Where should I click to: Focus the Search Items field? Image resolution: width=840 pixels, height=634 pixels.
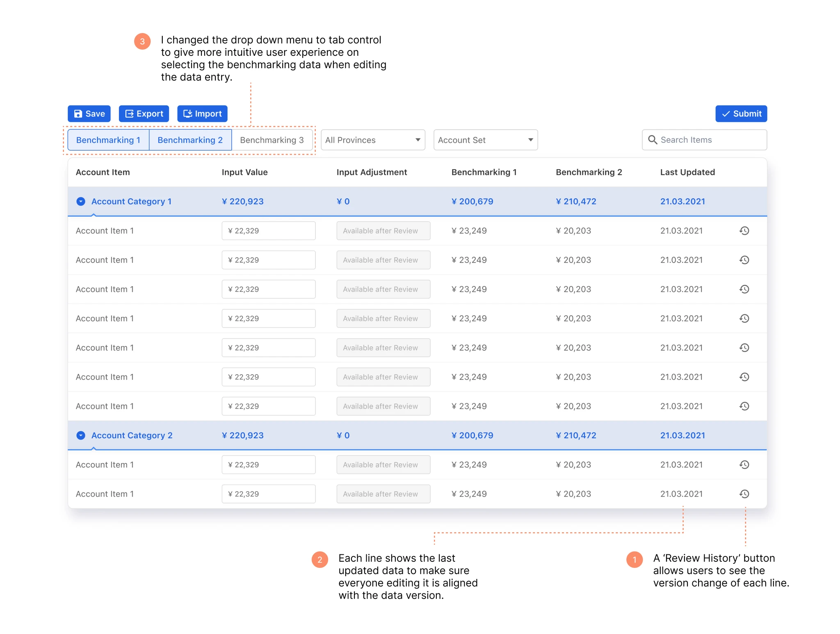click(704, 140)
